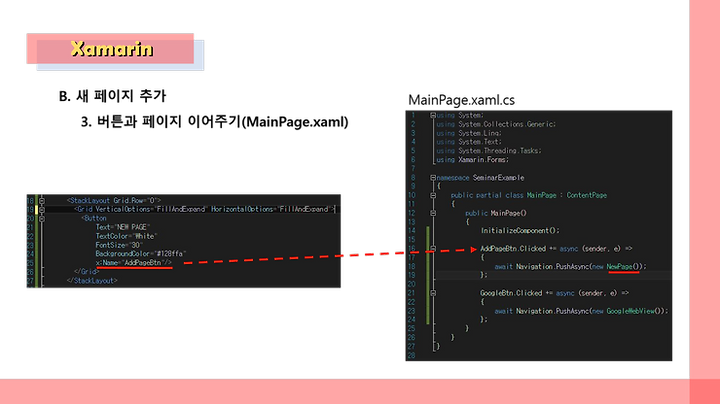Click line number 27 in the XAML editor
The width and height of the screenshot is (720, 404).
point(30,281)
